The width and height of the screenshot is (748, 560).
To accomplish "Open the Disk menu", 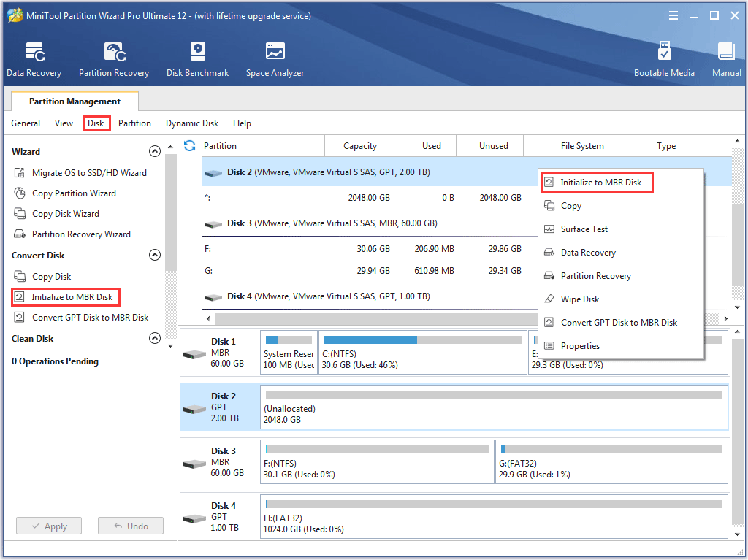I will [96, 123].
